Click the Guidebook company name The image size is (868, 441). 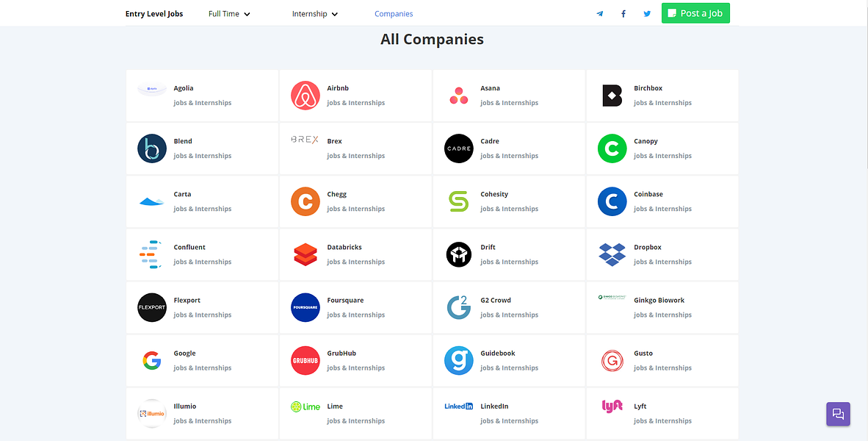tap(498, 354)
